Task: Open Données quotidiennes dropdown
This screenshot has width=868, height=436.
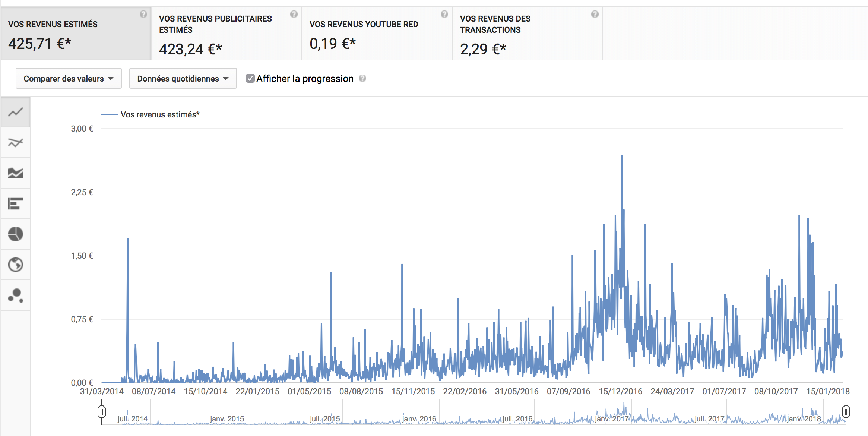Action: point(183,78)
